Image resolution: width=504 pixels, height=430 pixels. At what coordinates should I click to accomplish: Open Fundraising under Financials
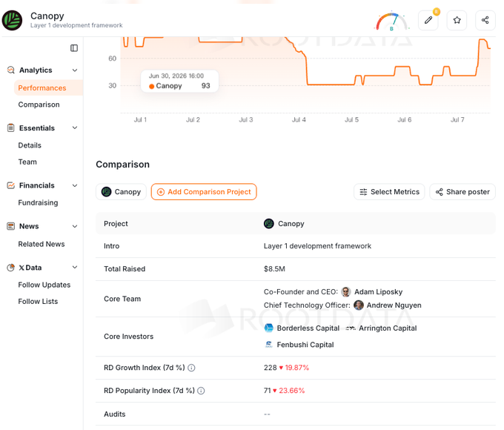38,202
